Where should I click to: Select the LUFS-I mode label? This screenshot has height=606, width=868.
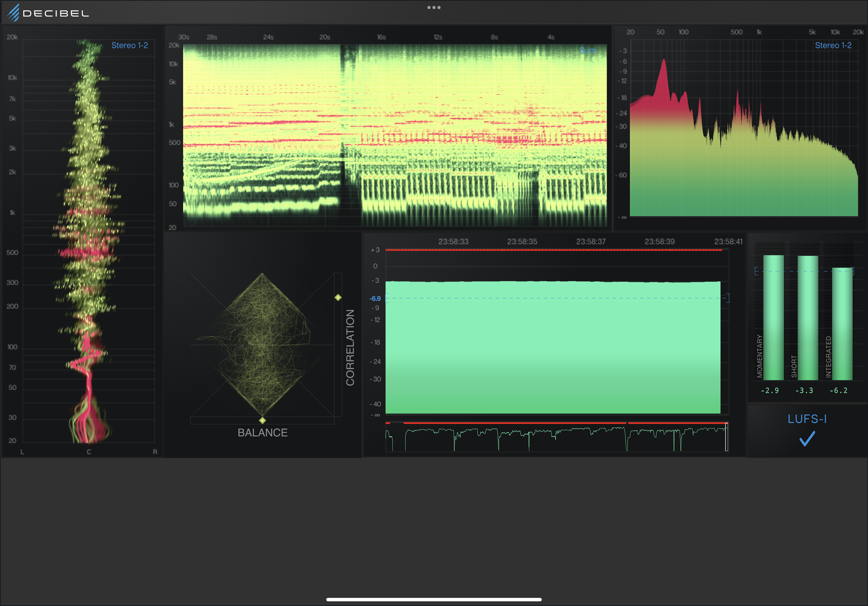click(807, 419)
